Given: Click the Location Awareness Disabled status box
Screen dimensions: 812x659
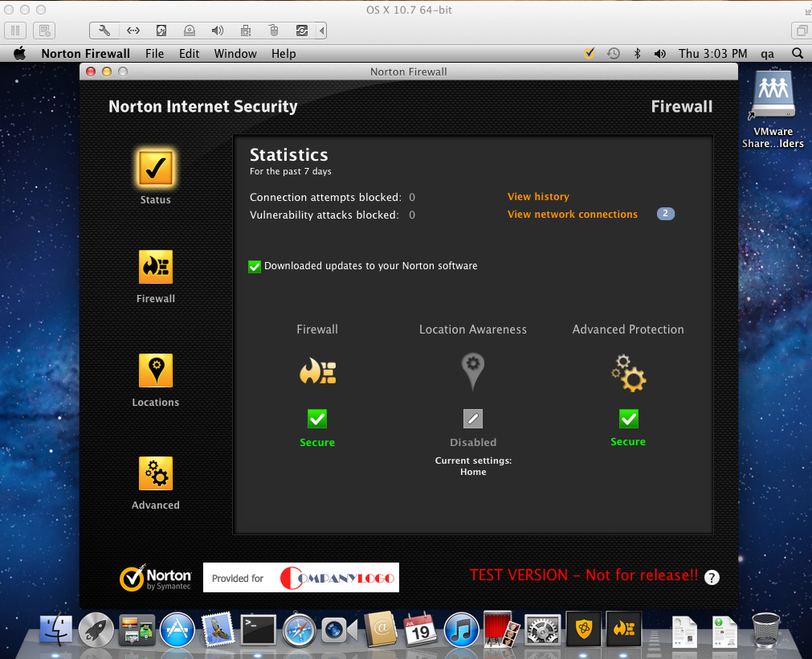Looking at the screenshot, I should pos(473,419).
